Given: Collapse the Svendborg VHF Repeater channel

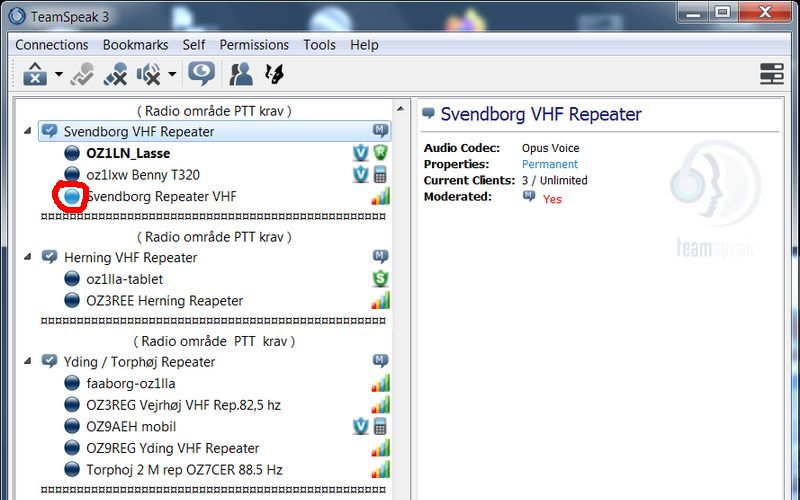Looking at the screenshot, I should [28, 132].
